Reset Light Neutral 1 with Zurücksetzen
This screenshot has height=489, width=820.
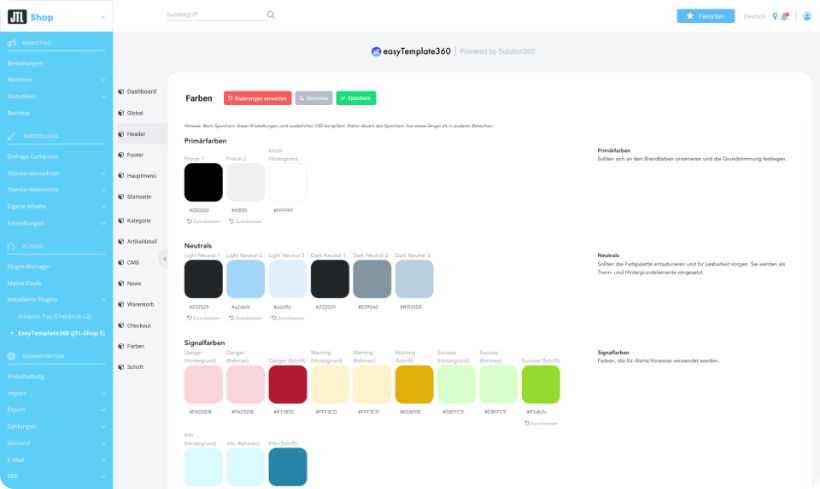203,318
